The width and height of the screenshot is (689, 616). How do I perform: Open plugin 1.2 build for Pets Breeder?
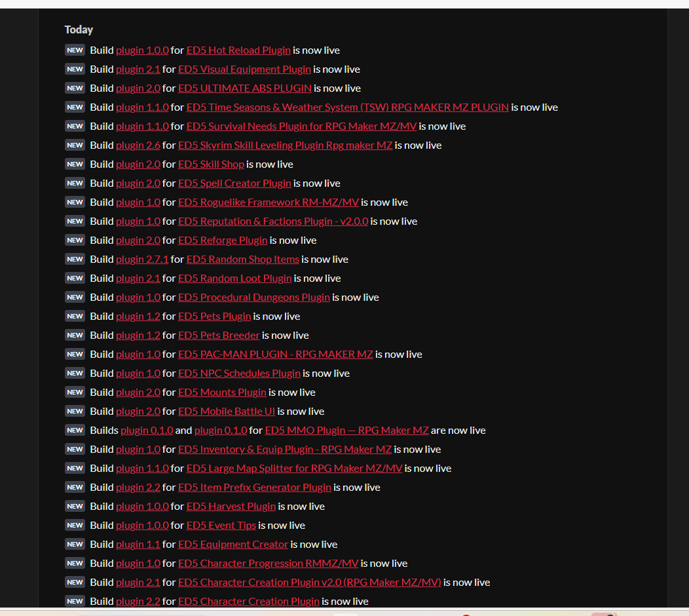[138, 335]
